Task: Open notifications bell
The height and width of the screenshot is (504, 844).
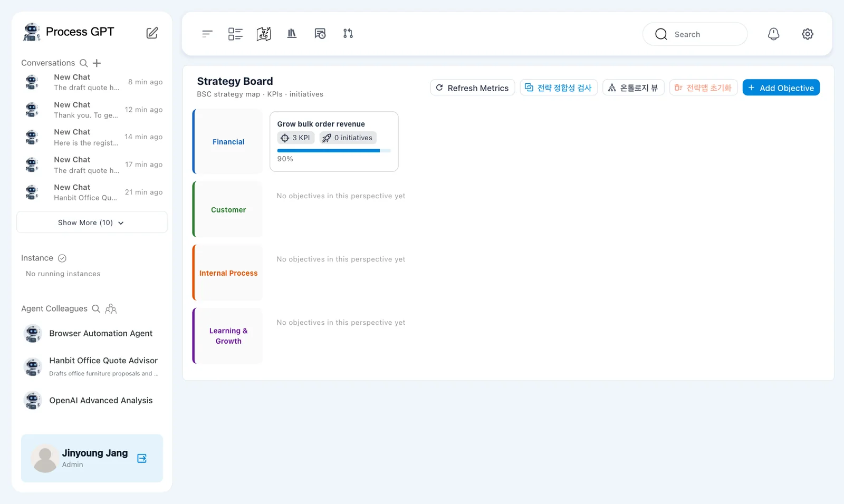Action: click(x=773, y=34)
